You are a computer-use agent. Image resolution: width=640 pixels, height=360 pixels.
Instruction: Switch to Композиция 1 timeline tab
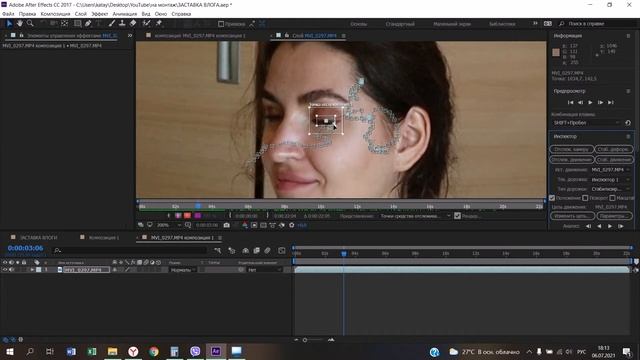coord(104,238)
